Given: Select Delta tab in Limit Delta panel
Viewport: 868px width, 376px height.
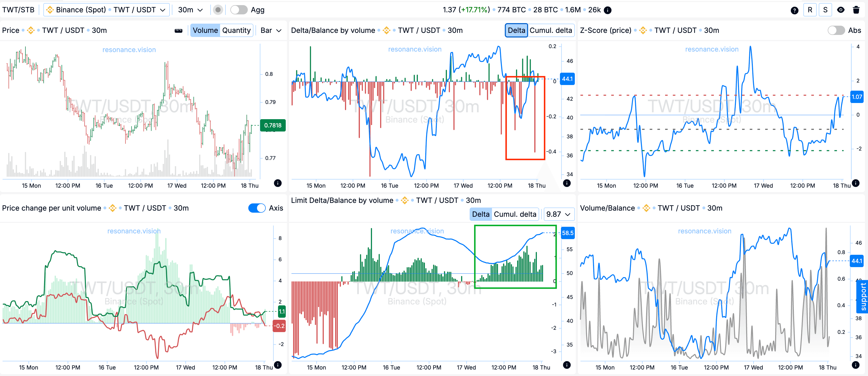Looking at the screenshot, I should click(x=480, y=214).
